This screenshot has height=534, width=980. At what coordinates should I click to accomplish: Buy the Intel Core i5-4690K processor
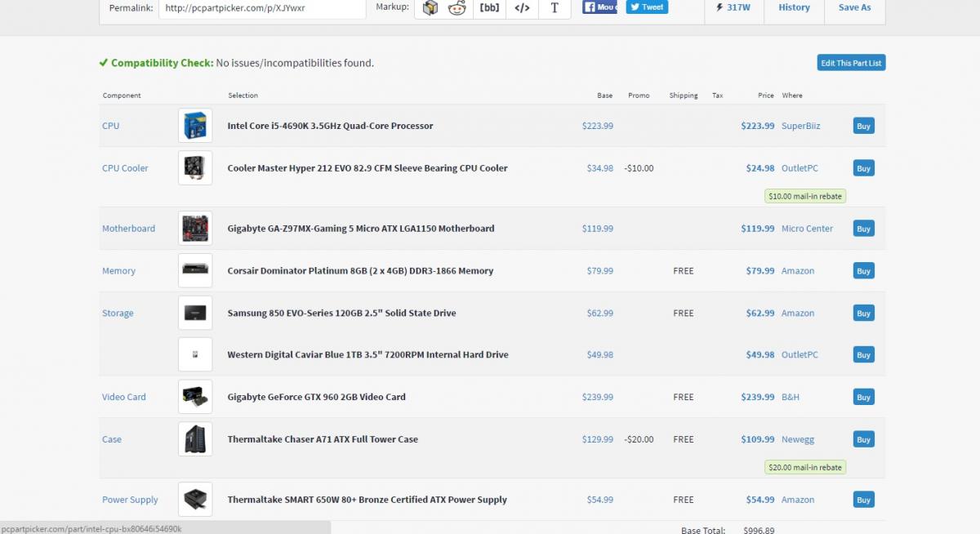(x=863, y=126)
